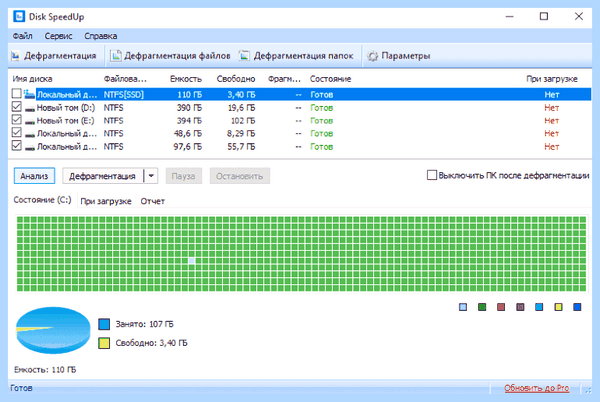Click the light free block in cluster map
Screen dimensions: 600x402
(x=192, y=261)
